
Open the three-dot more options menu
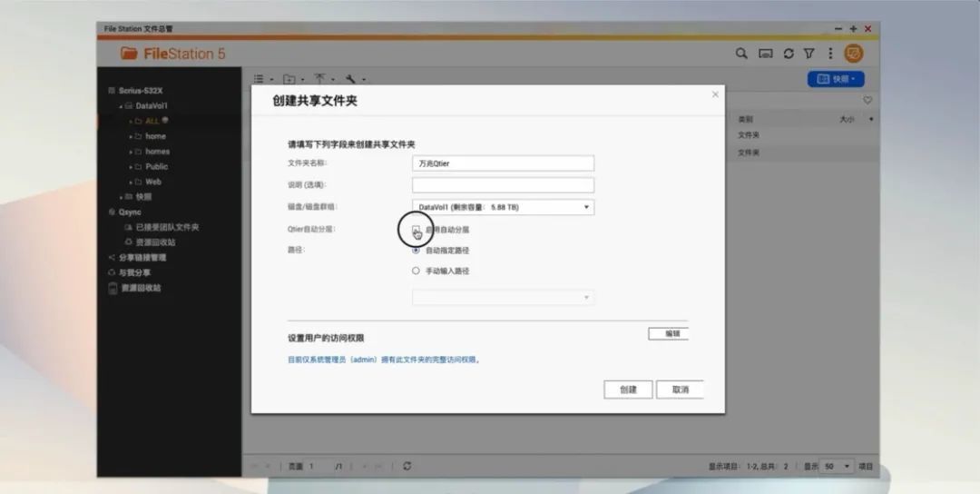point(830,54)
